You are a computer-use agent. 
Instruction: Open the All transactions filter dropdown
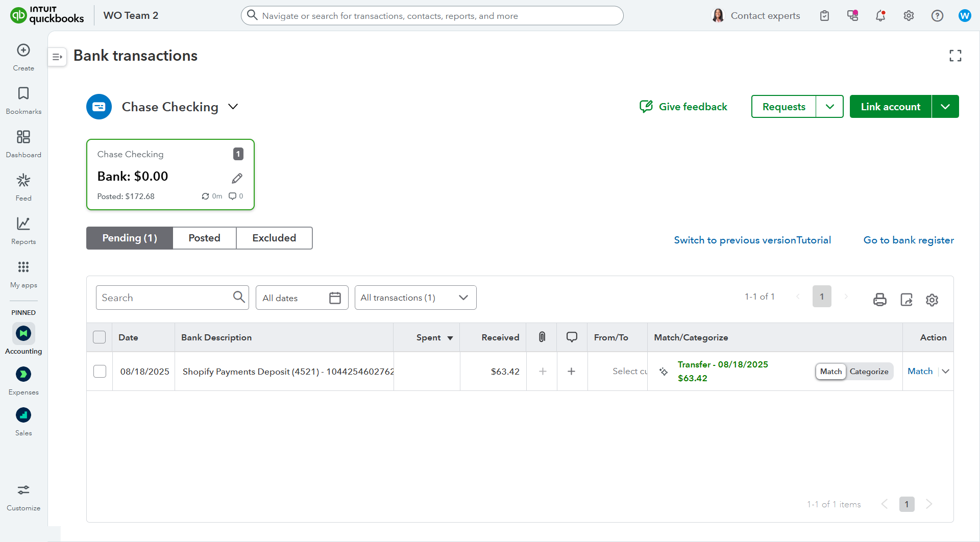click(x=415, y=298)
